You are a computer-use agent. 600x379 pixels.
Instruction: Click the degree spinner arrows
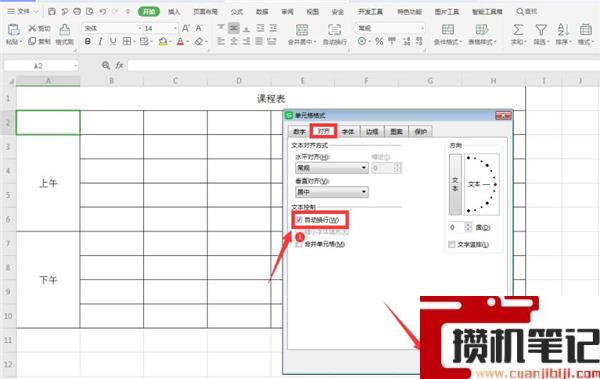[468, 227]
